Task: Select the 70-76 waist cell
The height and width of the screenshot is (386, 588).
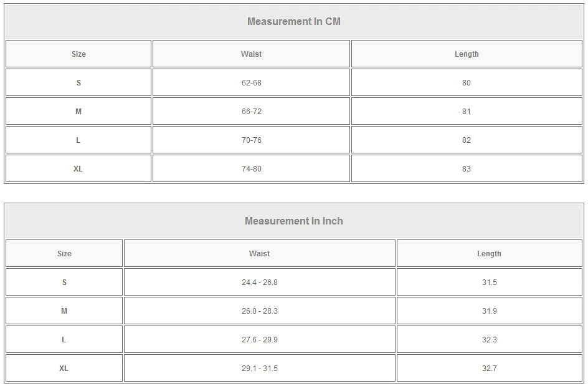Action: tap(251, 140)
